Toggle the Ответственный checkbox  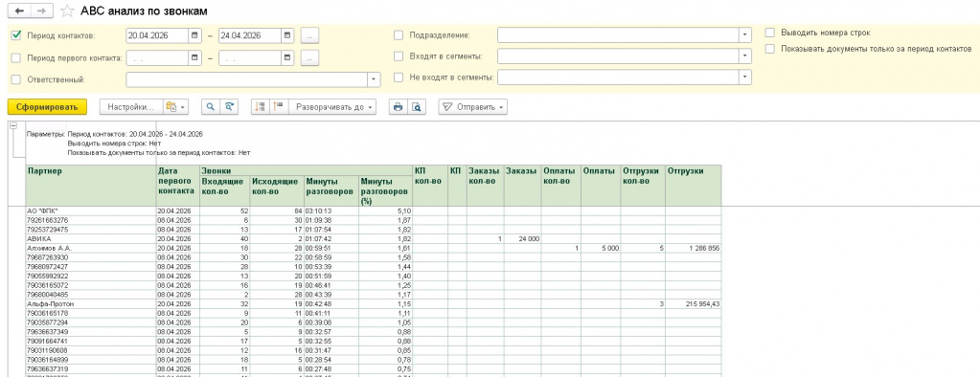point(16,79)
